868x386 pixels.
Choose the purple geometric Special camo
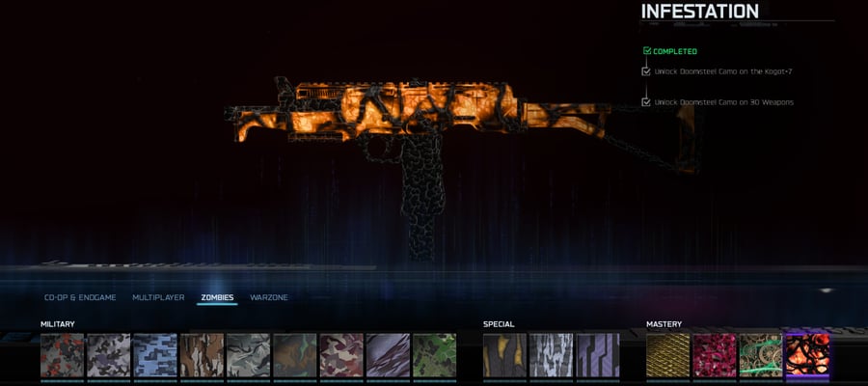pos(598,355)
